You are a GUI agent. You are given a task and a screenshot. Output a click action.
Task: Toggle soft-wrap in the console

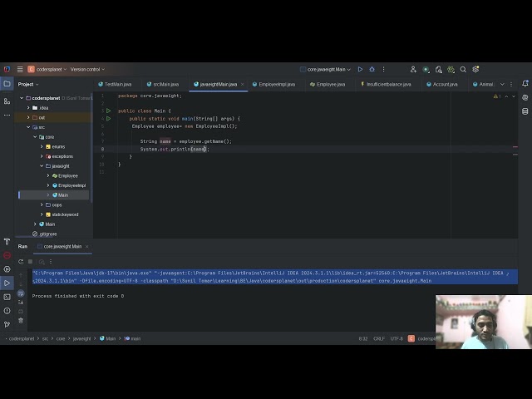[21, 293]
